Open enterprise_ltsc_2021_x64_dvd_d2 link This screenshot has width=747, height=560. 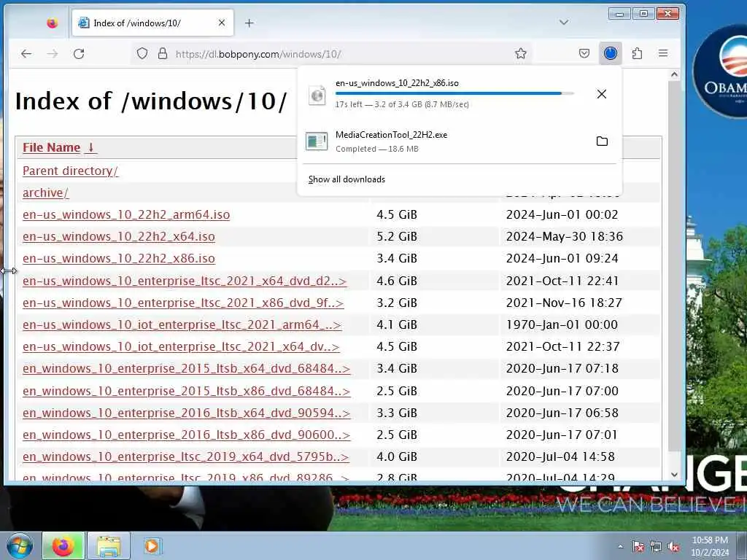(x=185, y=281)
